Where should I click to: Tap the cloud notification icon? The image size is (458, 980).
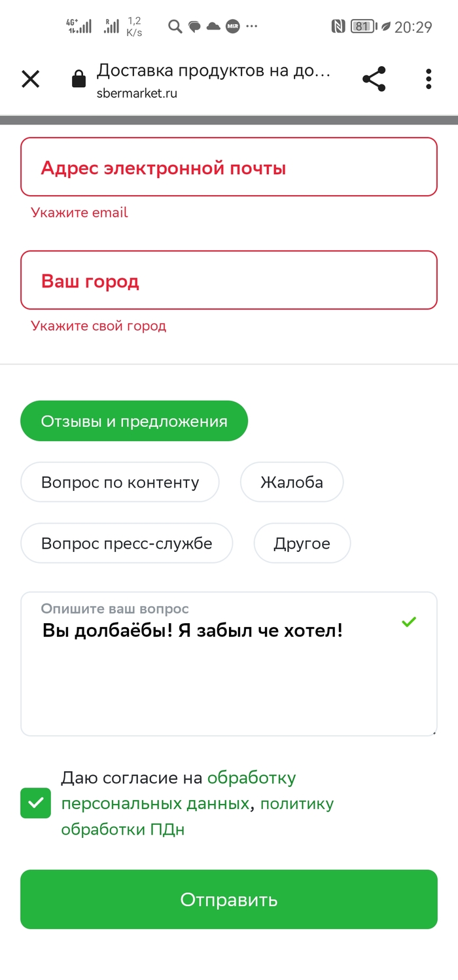click(x=213, y=27)
